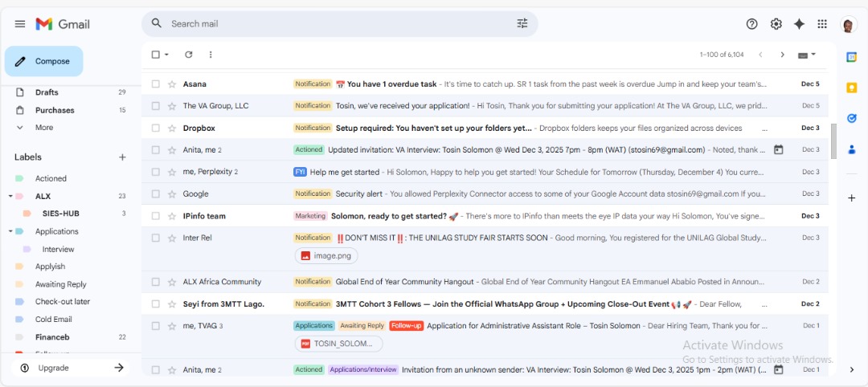The image size is (868, 387).
Task: Open the Google account avatar
Action: 848,24
